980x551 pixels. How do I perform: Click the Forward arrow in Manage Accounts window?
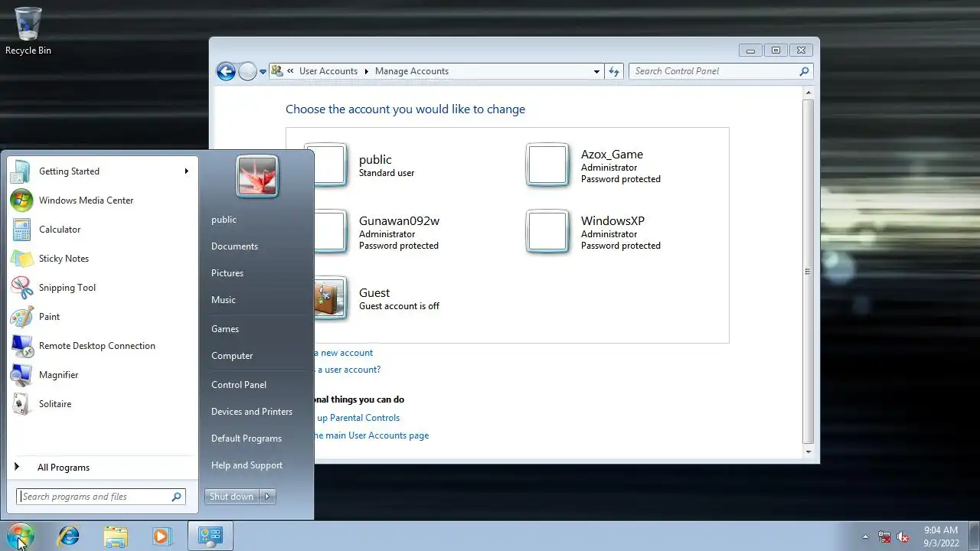247,71
